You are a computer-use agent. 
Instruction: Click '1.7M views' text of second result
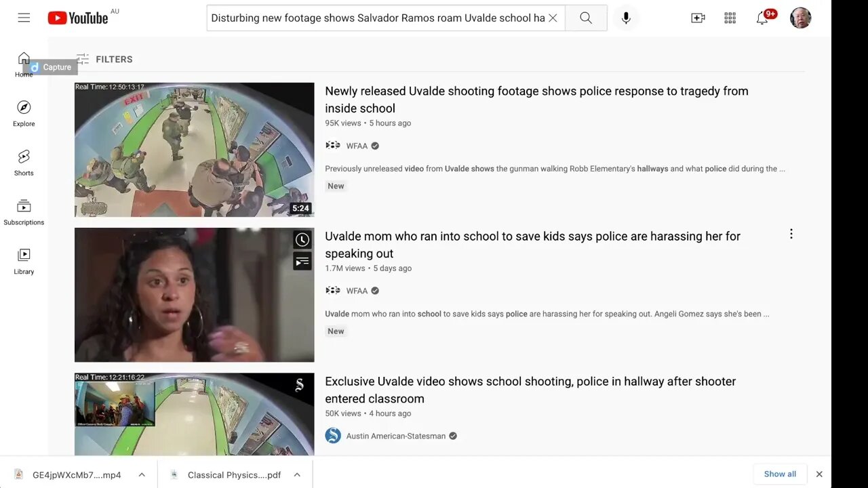(345, 268)
